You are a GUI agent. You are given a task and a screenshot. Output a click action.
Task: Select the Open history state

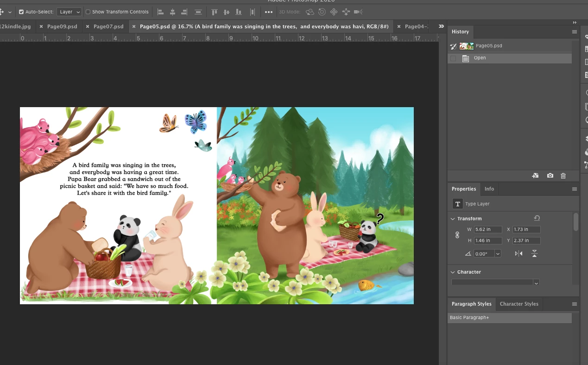point(510,58)
